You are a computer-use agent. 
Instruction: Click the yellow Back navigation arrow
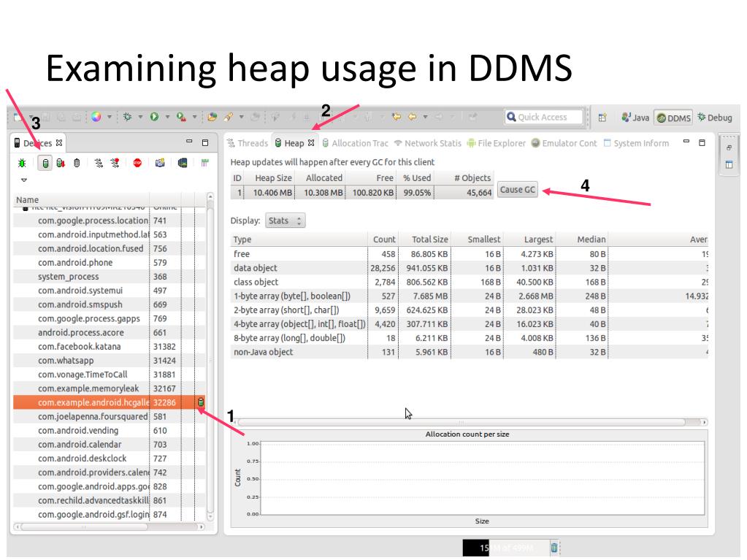coord(413,117)
